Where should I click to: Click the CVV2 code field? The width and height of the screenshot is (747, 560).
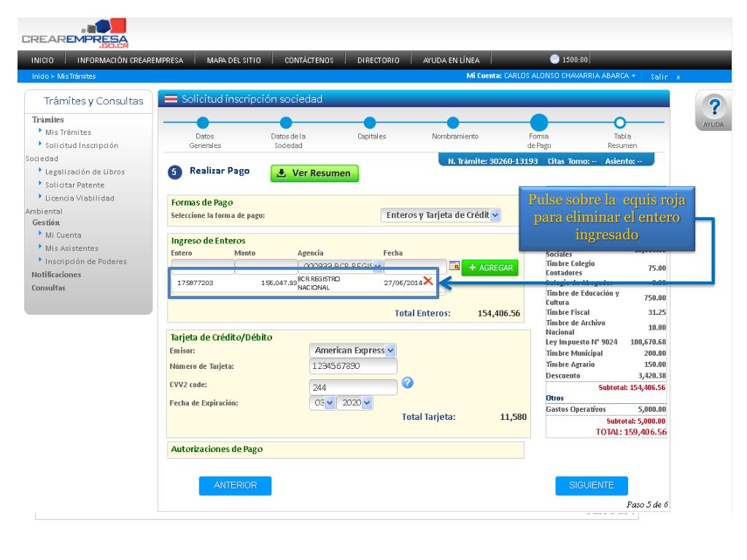[x=353, y=387]
